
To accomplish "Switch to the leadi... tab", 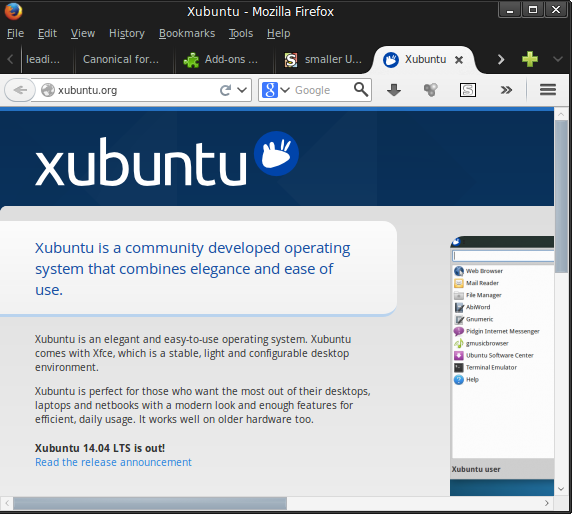I will coord(47,59).
